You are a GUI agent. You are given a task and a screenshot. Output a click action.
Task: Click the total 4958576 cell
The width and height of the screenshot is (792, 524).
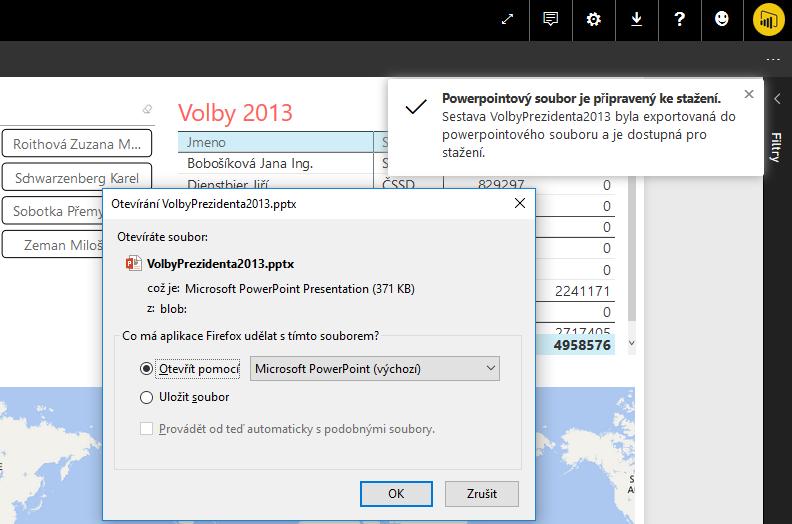click(x=582, y=345)
